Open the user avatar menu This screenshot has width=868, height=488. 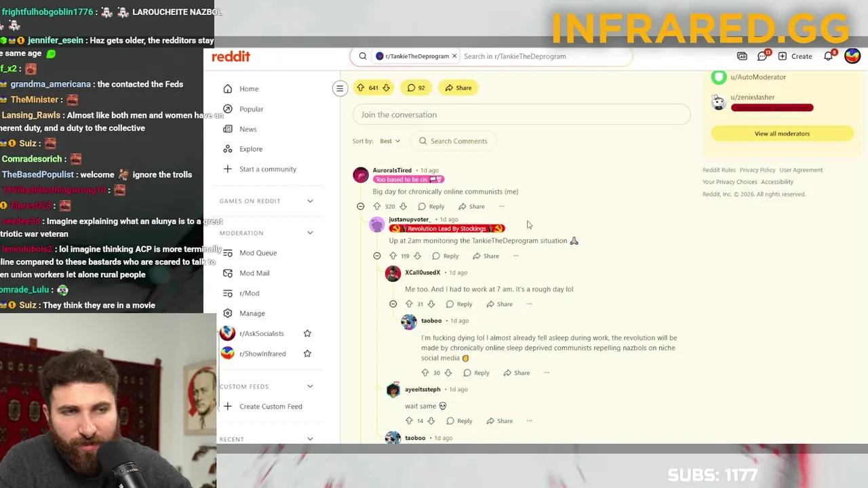click(852, 56)
